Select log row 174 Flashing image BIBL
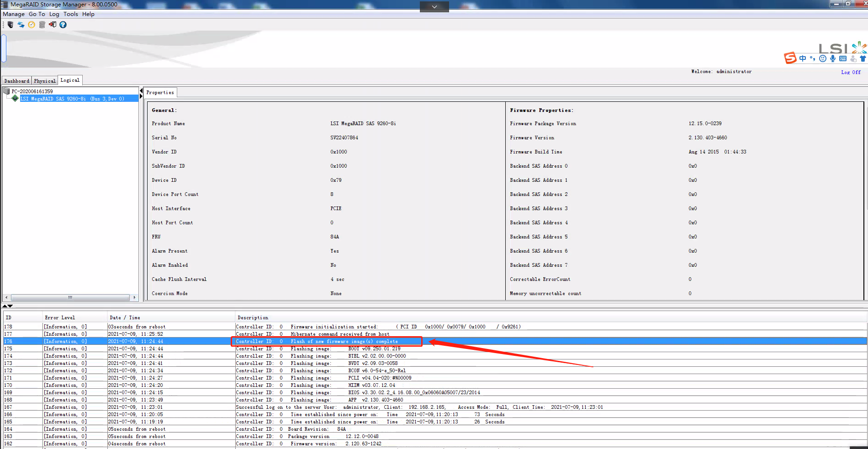 pyautogui.click(x=435, y=356)
